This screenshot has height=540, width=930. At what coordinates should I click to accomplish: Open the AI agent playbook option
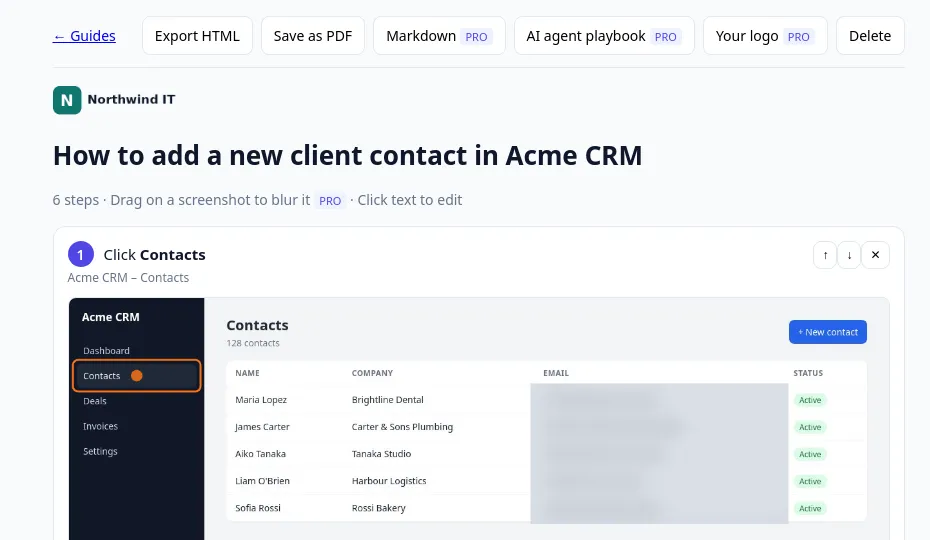click(x=604, y=36)
